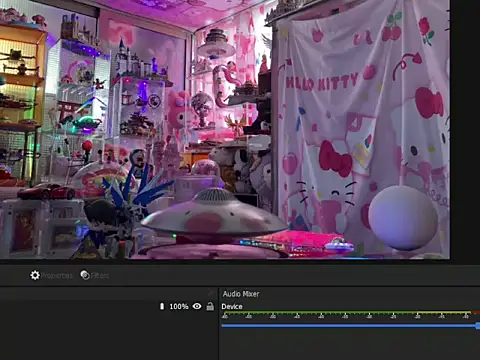Open source Properties via the gear button
Viewport: 480px width, 360px height.
[51, 275]
